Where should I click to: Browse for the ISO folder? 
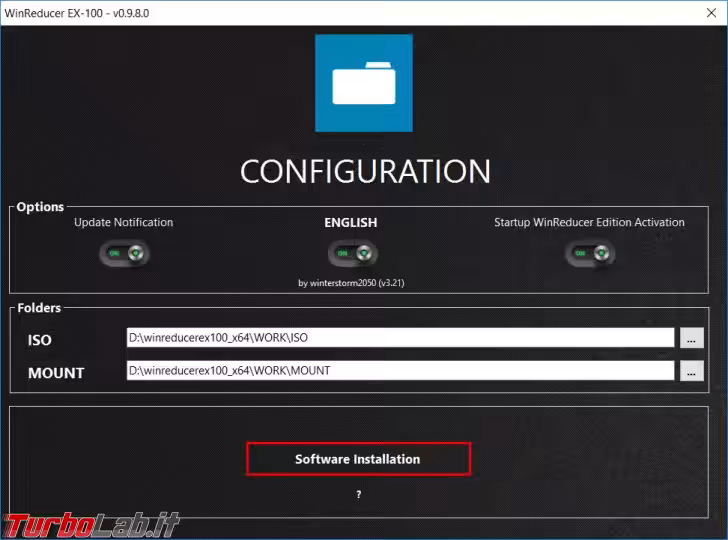(x=691, y=338)
